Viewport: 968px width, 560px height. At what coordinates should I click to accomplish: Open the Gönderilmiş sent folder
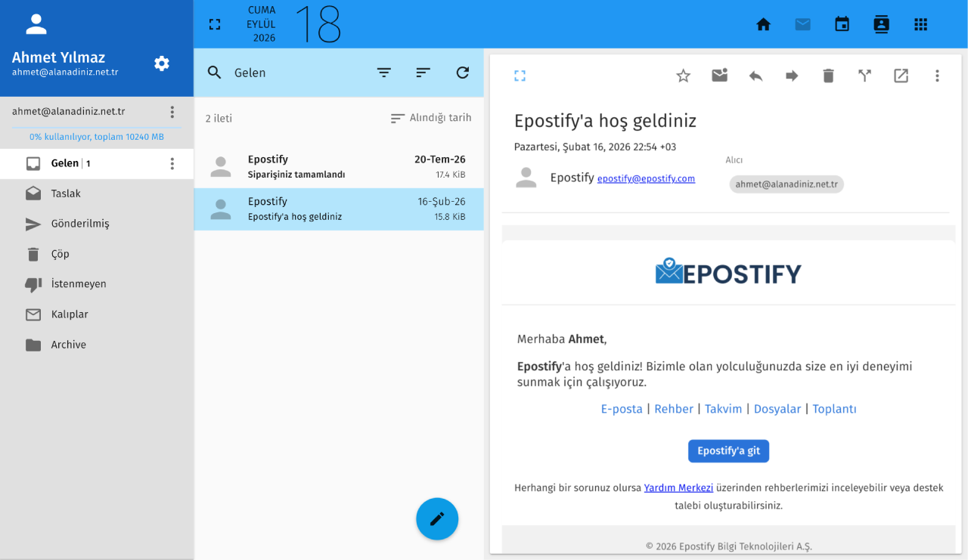pyautogui.click(x=97, y=224)
